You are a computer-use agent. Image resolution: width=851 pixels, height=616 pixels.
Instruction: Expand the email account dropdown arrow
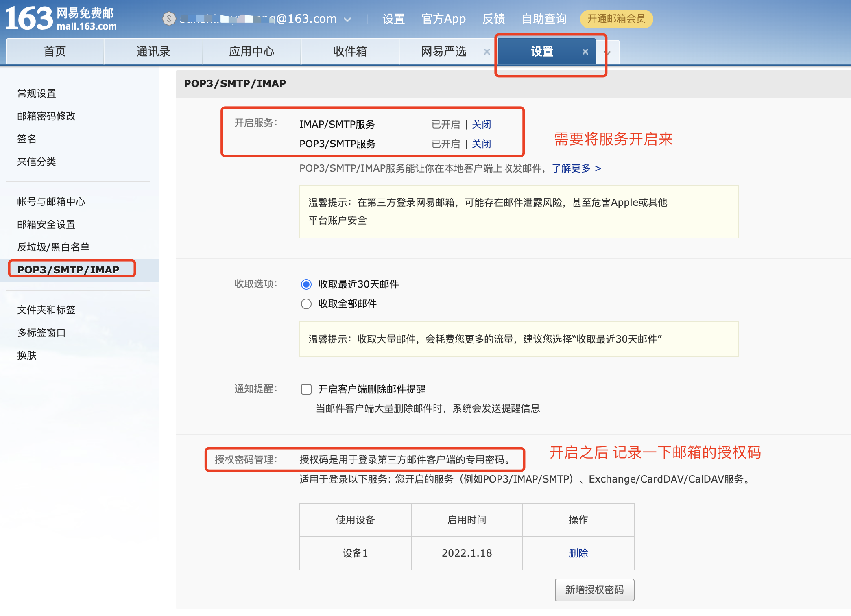(347, 19)
